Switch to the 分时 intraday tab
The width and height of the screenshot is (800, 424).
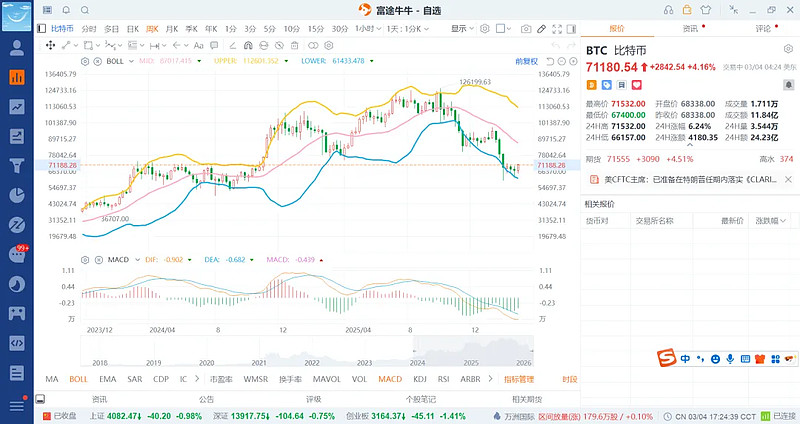[89, 29]
